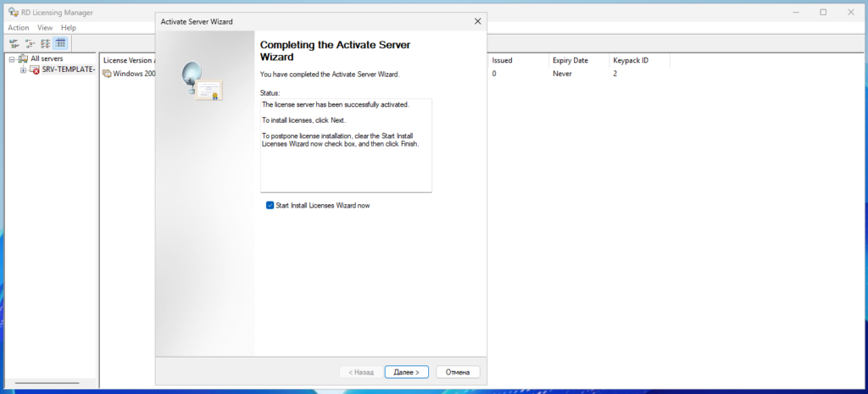Click the left pane horizontal scrollbar
The height and width of the screenshot is (394, 868).
49,384
